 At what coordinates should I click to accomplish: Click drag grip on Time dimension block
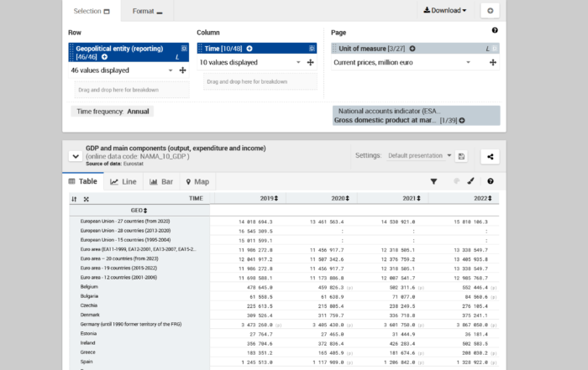point(200,49)
